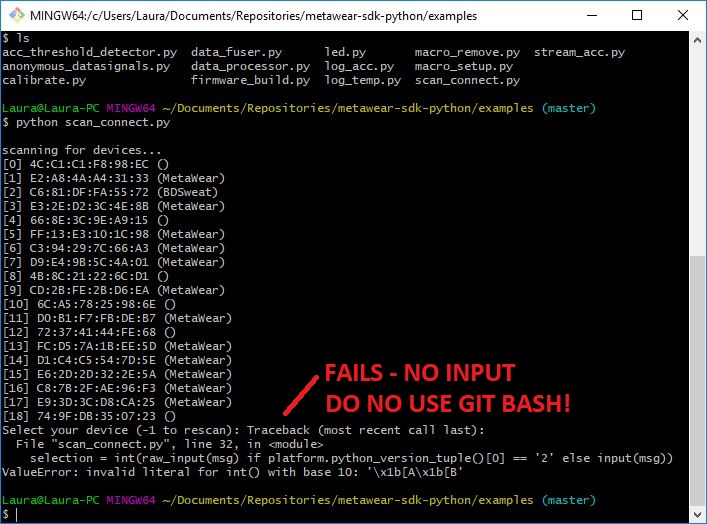Click the file name macro_remove.py

467,52
